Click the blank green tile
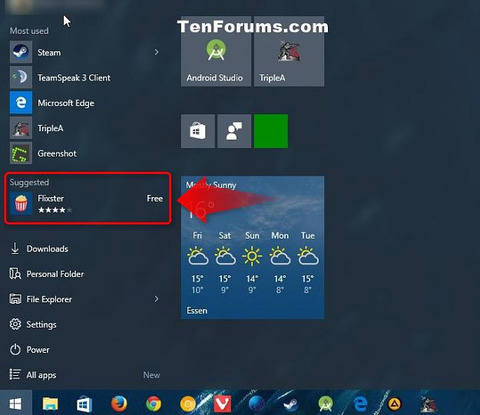The image size is (480, 415). [x=271, y=131]
